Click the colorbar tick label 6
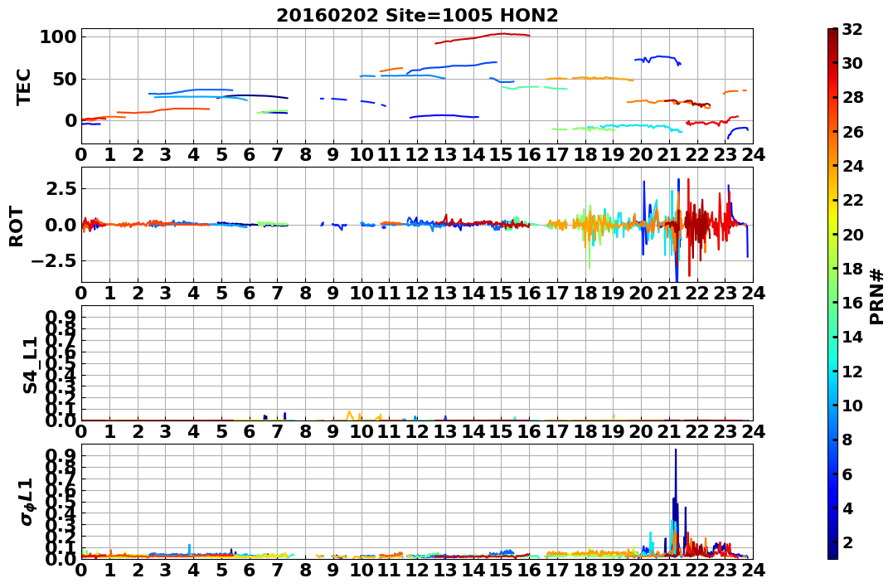 (x=847, y=474)
